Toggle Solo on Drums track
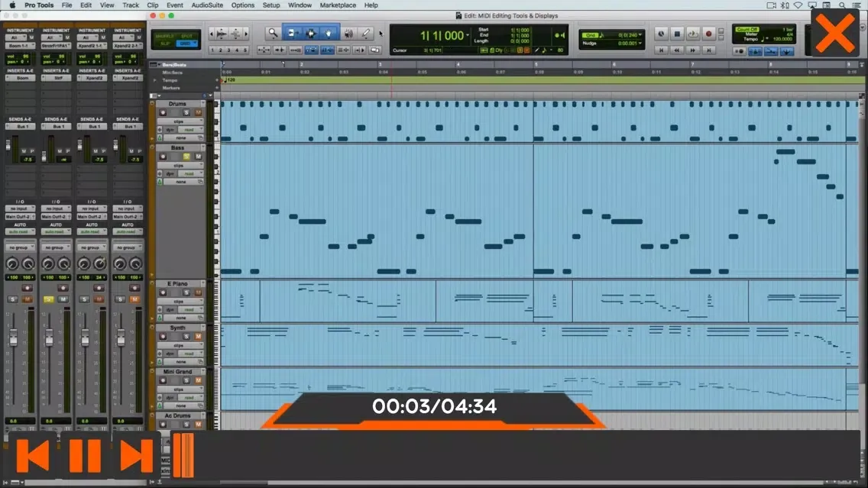The height and width of the screenshot is (488, 868). coord(186,113)
